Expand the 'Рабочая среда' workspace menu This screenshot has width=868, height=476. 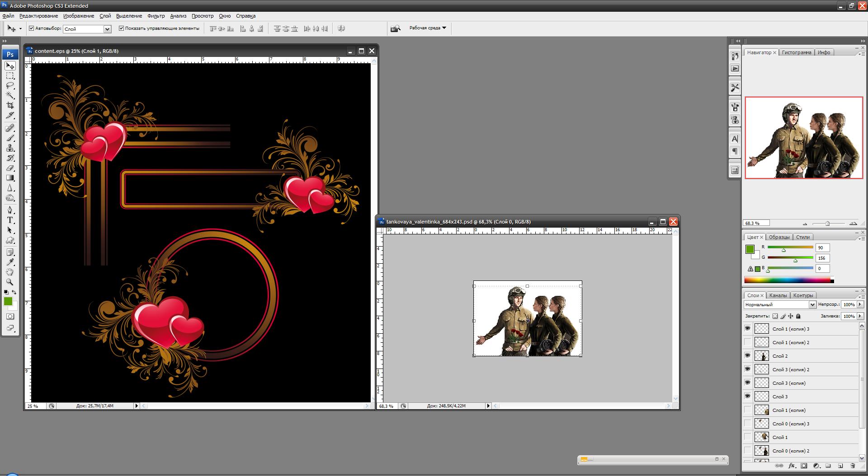pos(427,28)
